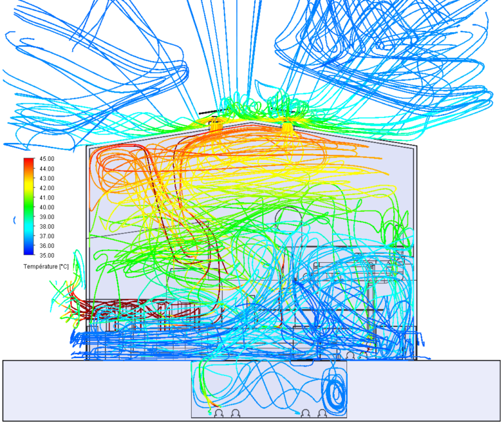Click the 44.00 legend tick label
This screenshot has width=504, height=425.
pyautogui.click(x=47, y=169)
